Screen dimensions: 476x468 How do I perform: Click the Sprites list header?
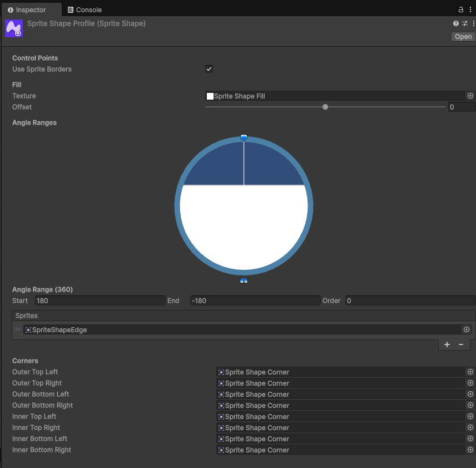click(x=244, y=316)
